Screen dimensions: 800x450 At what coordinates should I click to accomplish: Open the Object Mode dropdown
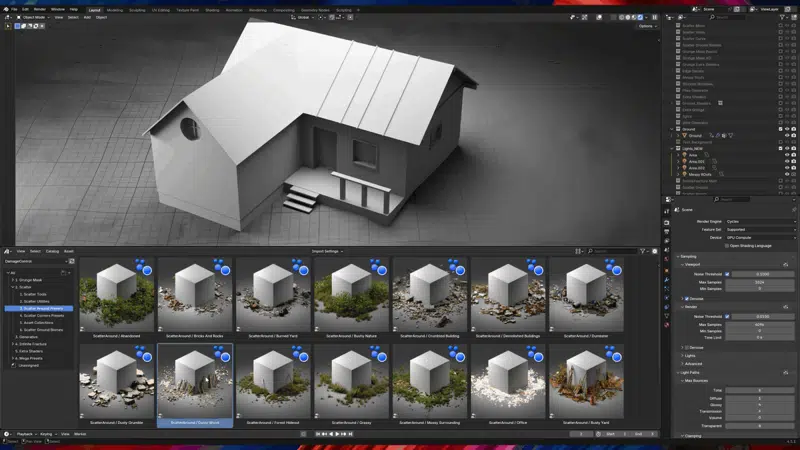[33, 17]
